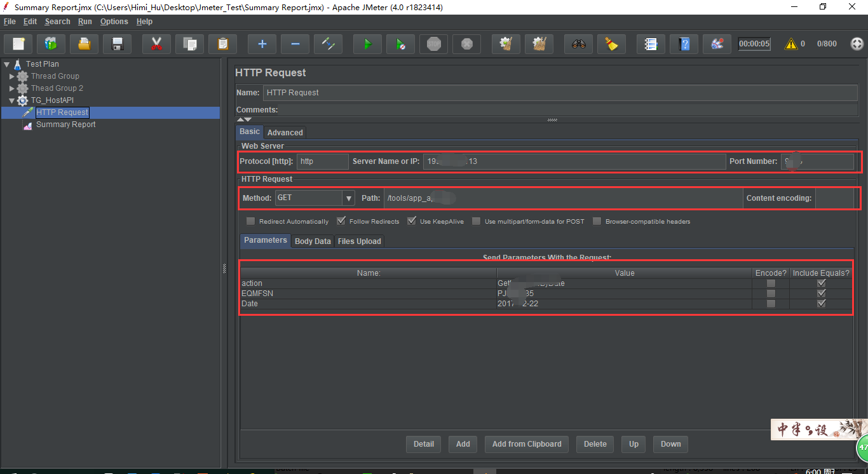868x474 pixels.
Task: Click the Path input field
Action: (x=563, y=198)
